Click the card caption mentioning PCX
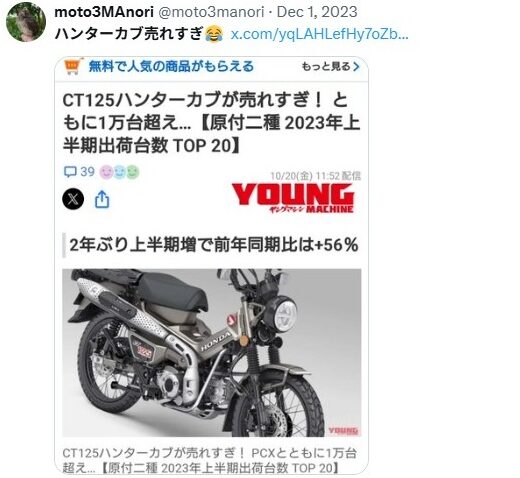Screen dimensions: 520x478 210,460
